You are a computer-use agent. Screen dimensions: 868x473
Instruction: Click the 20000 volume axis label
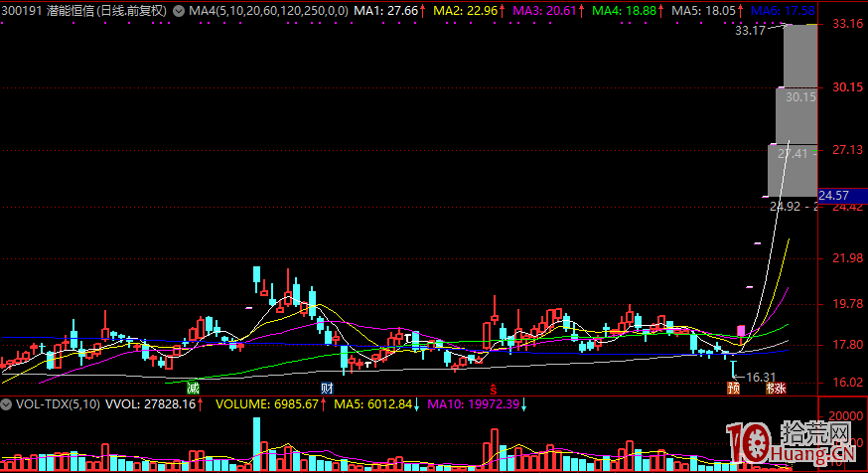[x=846, y=416]
